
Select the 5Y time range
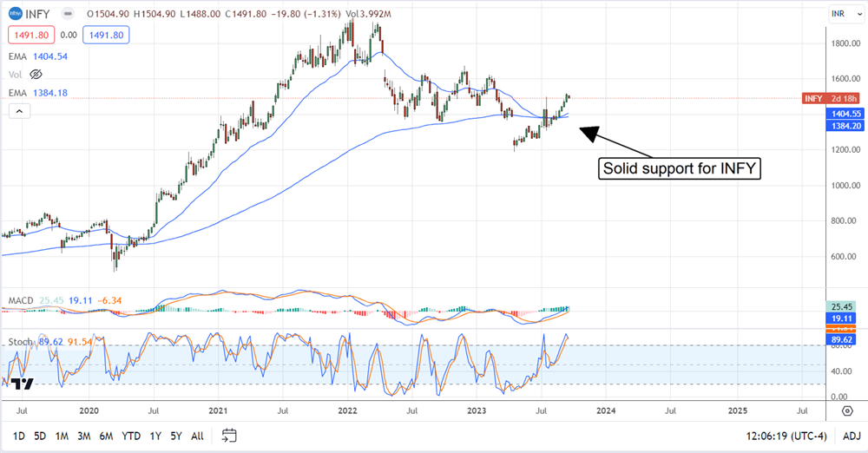point(176,437)
